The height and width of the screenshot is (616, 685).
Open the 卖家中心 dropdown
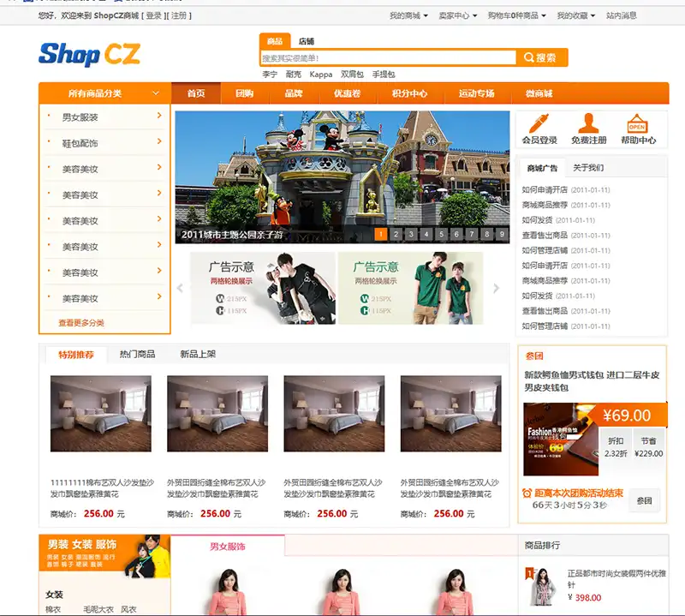458,15
